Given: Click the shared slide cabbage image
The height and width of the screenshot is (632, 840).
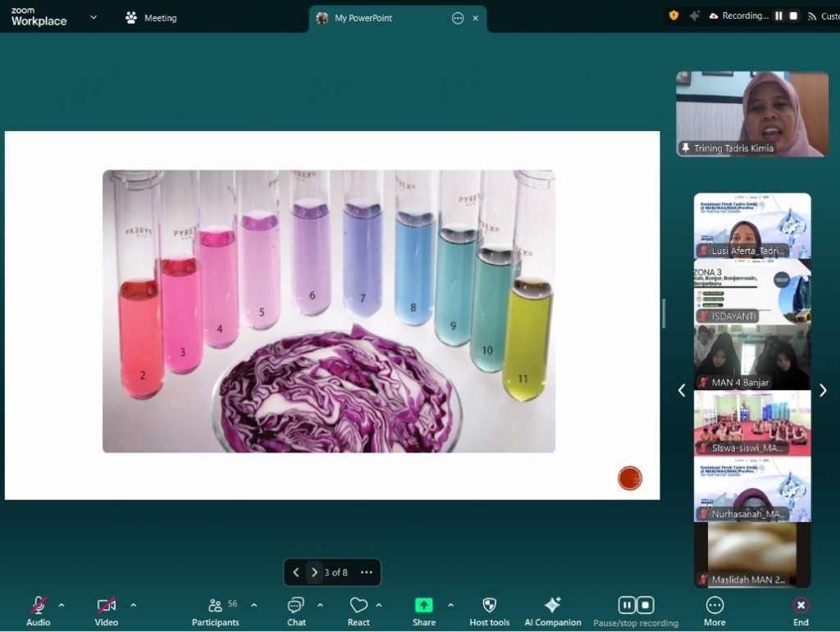Looking at the screenshot, I should point(329,311).
